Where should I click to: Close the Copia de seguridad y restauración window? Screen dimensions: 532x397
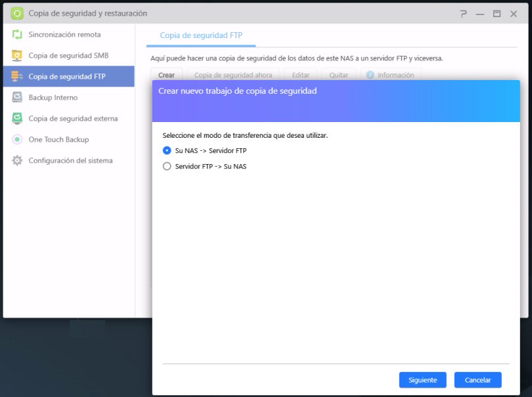pyautogui.click(x=514, y=13)
